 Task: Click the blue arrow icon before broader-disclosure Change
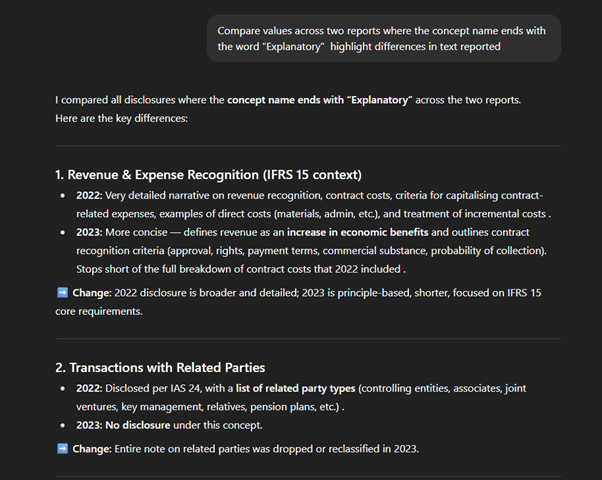click(62, 291)
